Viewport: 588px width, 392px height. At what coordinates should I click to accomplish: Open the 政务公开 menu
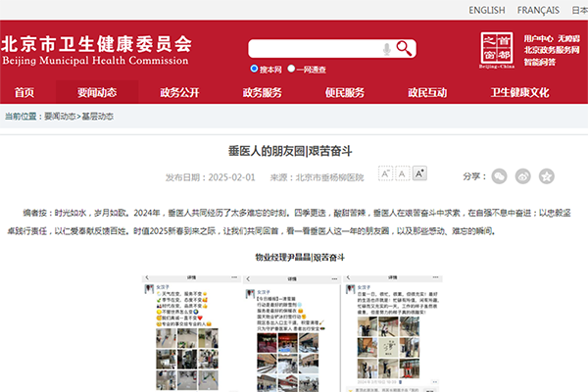point(179,93)
